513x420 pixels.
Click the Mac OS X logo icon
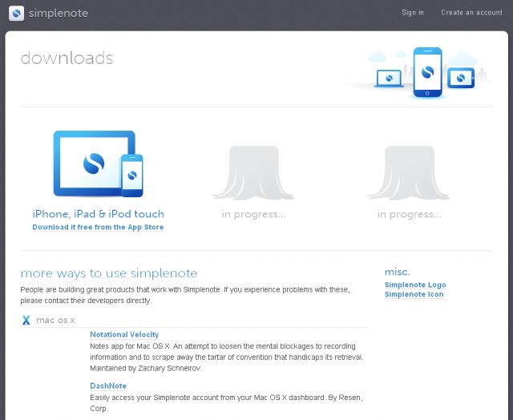(26, 320)
